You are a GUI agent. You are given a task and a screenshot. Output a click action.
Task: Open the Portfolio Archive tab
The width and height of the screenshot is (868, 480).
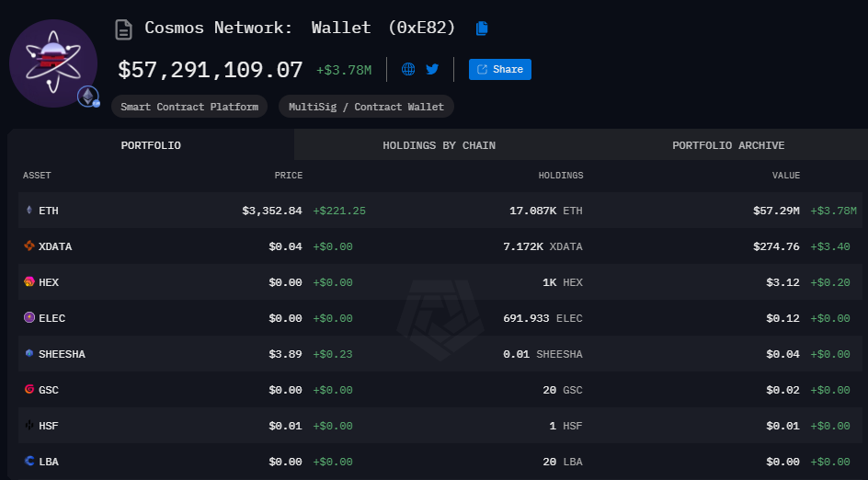[x=728, y=145]
